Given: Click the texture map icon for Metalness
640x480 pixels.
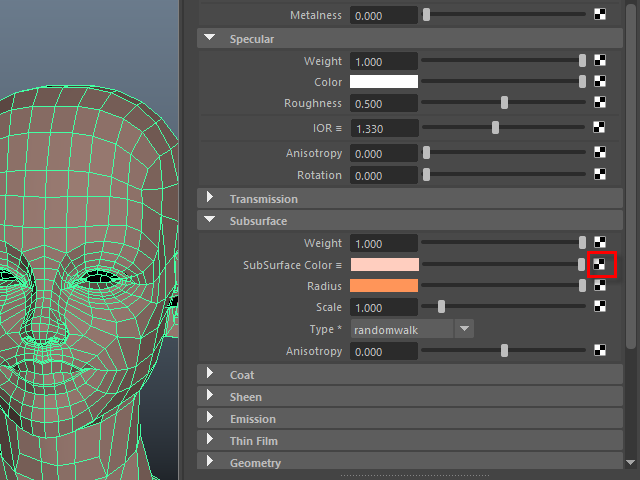Looking at the screenshot, I should pyautogui.click(x=600, y=15).
